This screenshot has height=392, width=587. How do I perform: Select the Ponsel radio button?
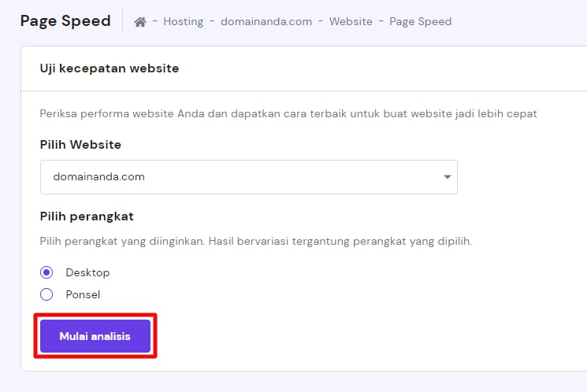(x=46, y=294)
